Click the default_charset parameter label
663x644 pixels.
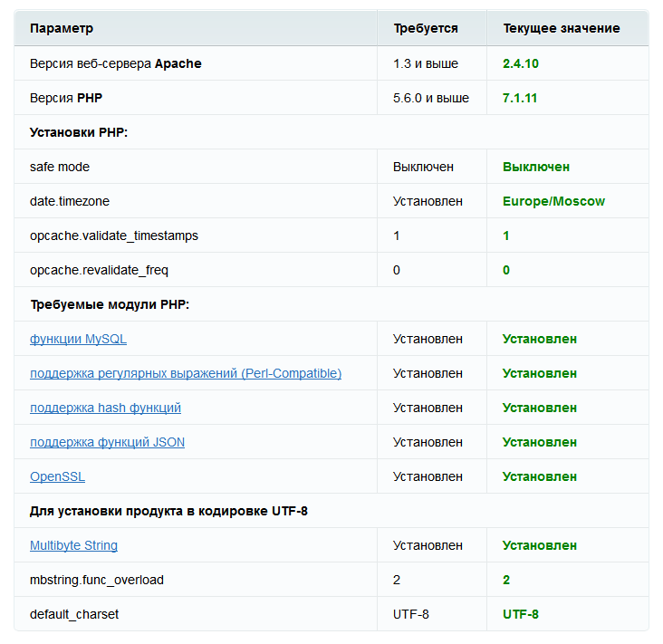74,614
